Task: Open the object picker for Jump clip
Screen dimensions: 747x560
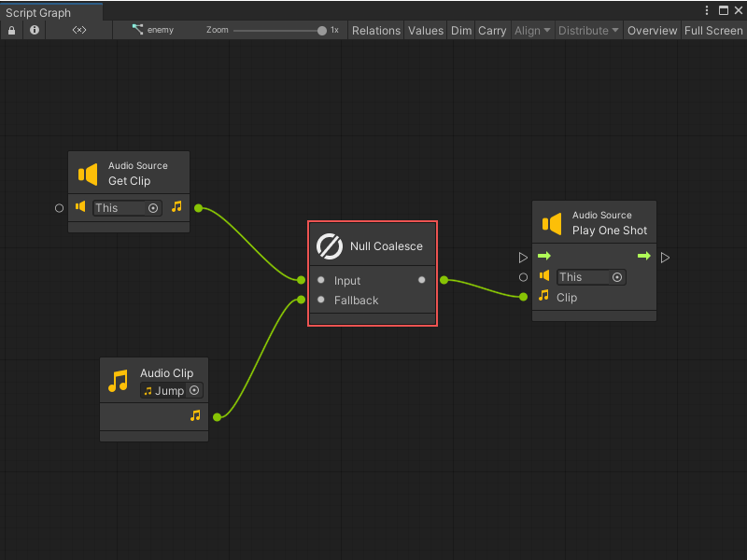Action: pyautogui.click(x=193, y=390)
